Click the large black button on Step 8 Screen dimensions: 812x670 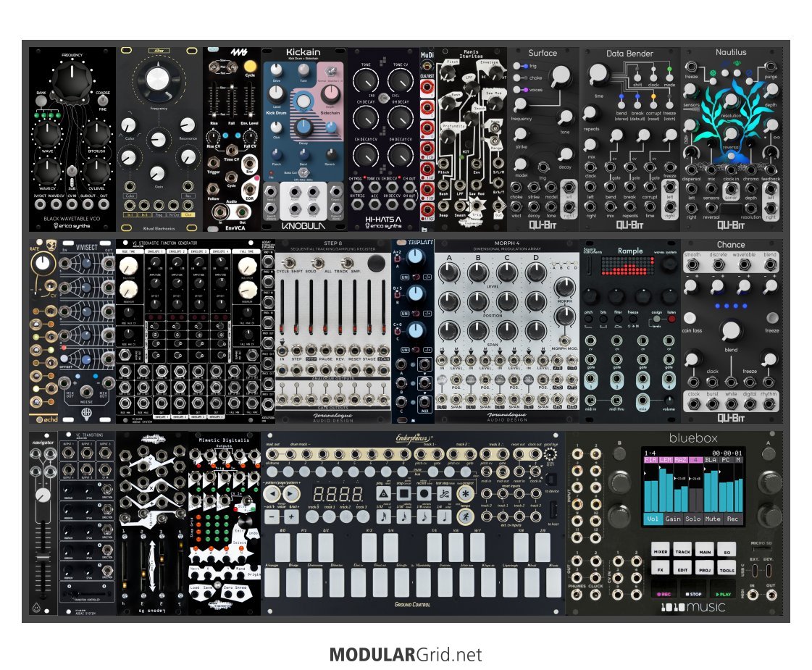click(x=377, y=263)
